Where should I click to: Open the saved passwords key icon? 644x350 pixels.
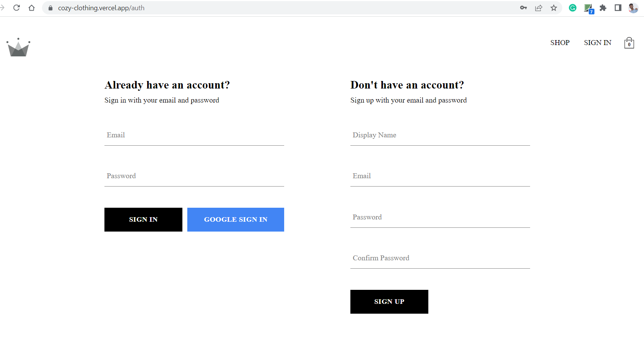(x=523, y=8)
